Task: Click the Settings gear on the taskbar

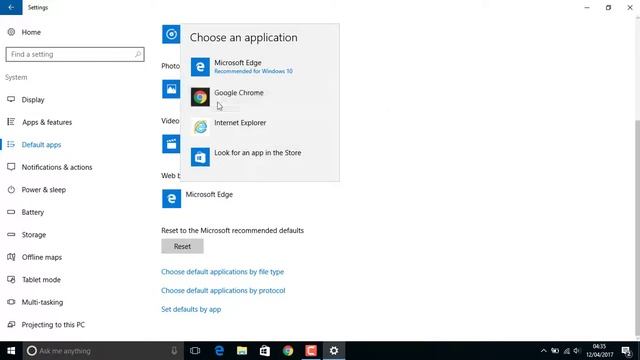Action: point(334,351)
